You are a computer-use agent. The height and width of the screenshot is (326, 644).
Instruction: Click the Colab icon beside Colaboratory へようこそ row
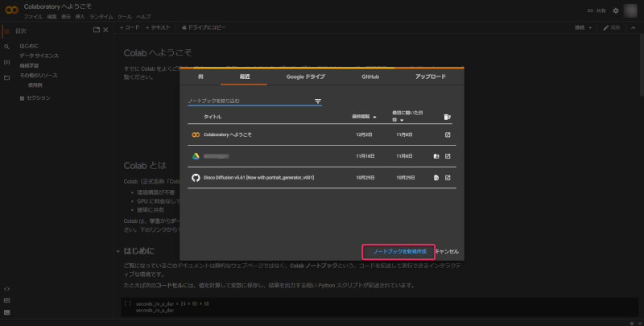196,134
